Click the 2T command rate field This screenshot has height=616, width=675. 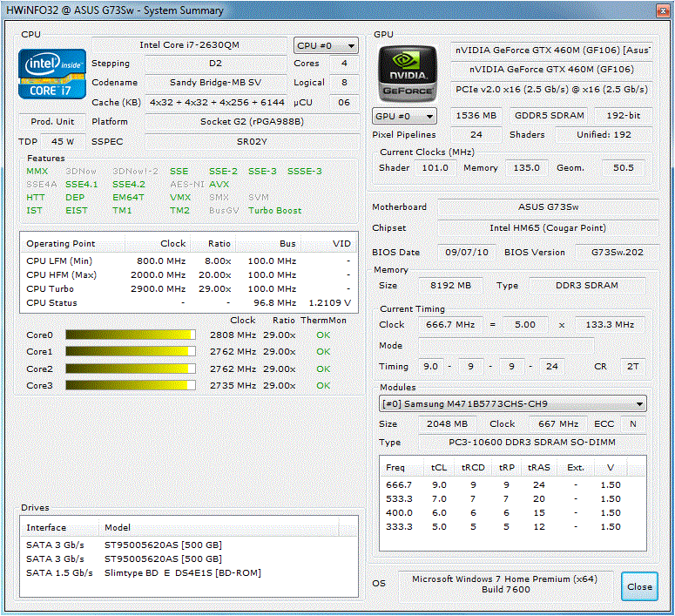(633, 366)
